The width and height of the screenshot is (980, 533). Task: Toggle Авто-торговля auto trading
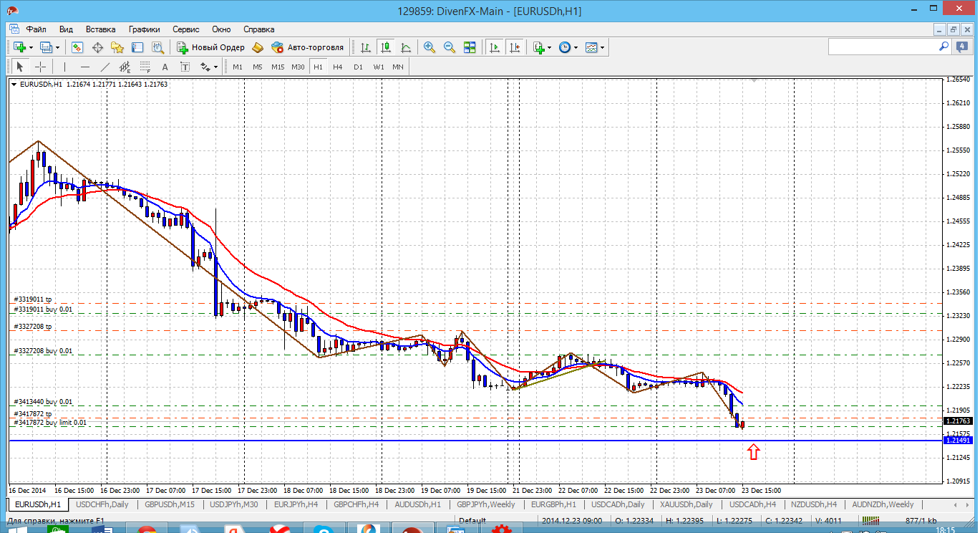coord(308,47)
